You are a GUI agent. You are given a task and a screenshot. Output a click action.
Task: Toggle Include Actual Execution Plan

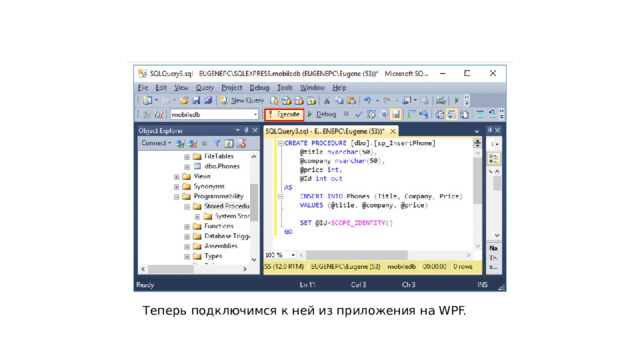(411, 115)
